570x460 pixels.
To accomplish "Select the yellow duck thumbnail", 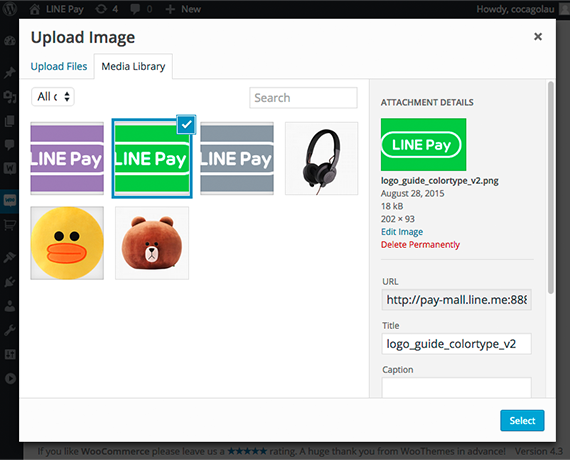I will 67,243.
